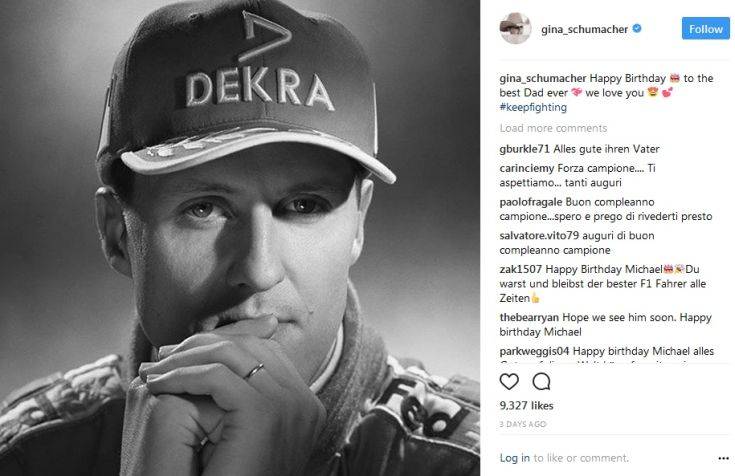
Task: Expand Load more comments
Action: tap(553, 128)
